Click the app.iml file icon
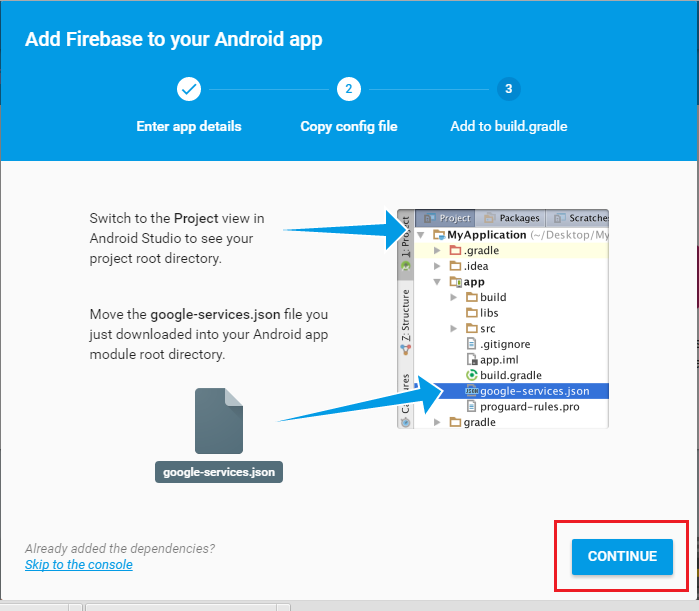This screenshot has height=611, width=699. (472, 360)
